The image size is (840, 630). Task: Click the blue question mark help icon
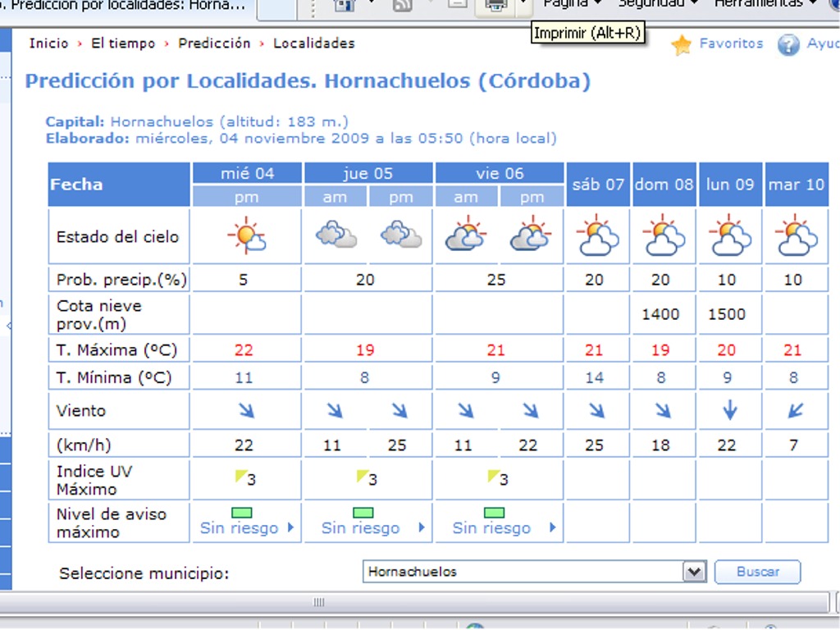coord(788,45)
